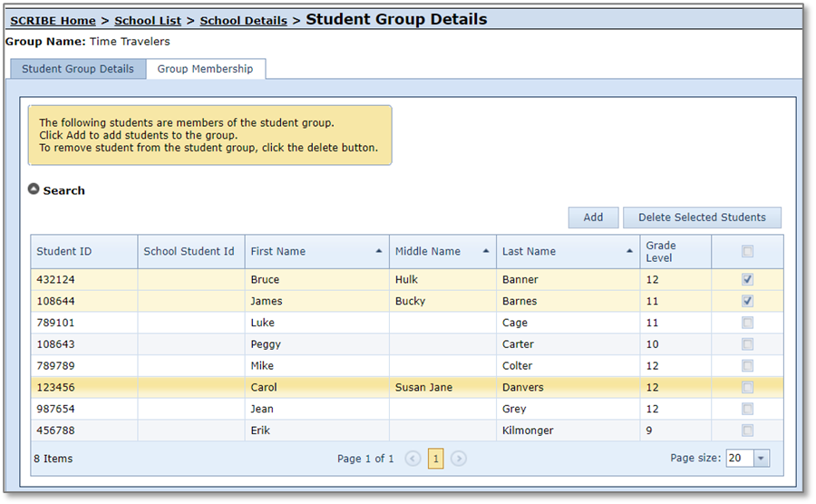Click first name Bruce
The width and height of the screenshot is (816, 504).
pyautogui.click(x=265, y=279)
